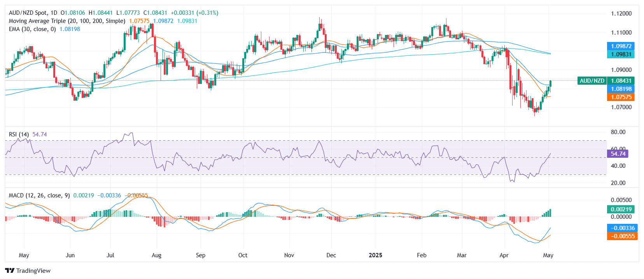Click the orange 1.07575 price axis tag

click(x=621, y=97)
